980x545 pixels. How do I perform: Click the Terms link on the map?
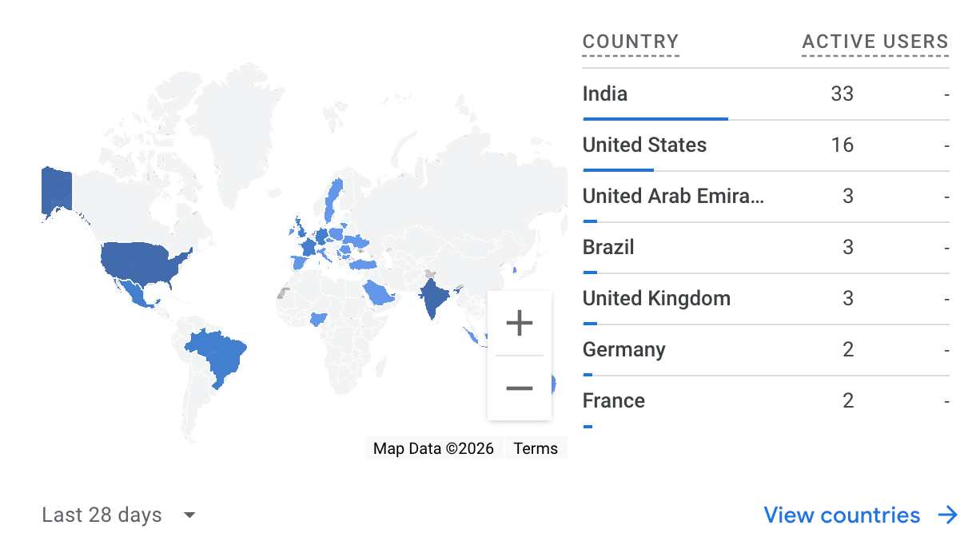click(536, 448)
